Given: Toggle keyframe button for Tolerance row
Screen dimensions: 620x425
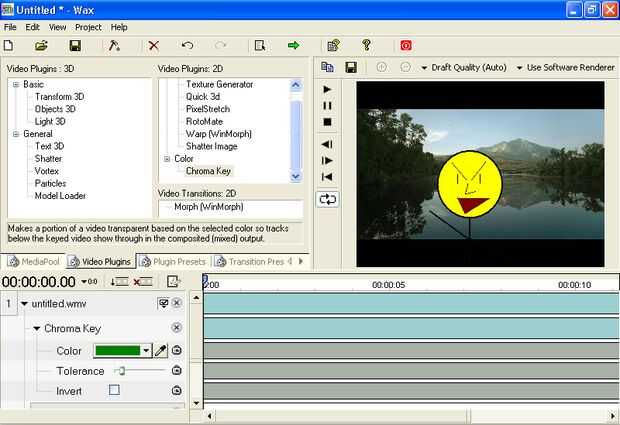Looking at the screenshot, I should [x=177, y=371].
